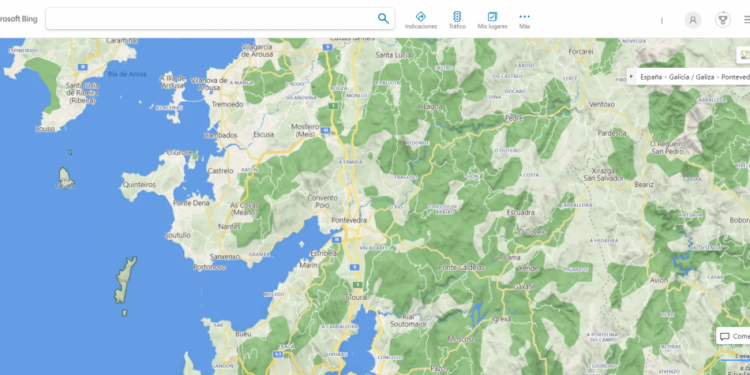Click the Avión label
The image size is (750, 375).
(x=659, y=280)
